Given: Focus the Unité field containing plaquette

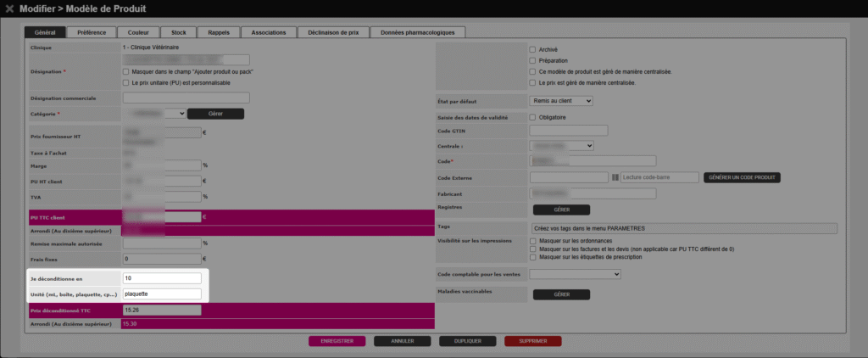Looking at the screenshot, I should click(x=162, y=294).
